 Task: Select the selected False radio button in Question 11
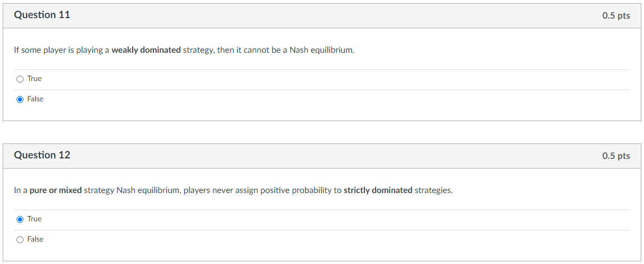coord(20,99)
